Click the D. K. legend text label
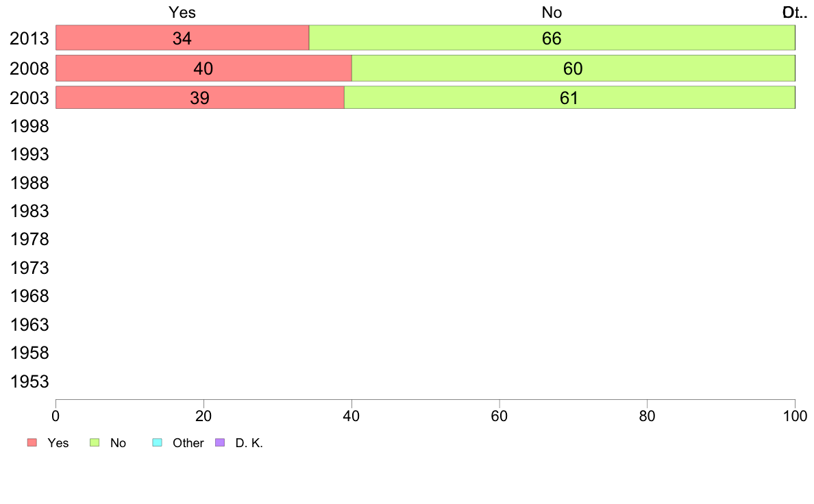Viewport: 814px width, 504px height. [x=249, y=443]
